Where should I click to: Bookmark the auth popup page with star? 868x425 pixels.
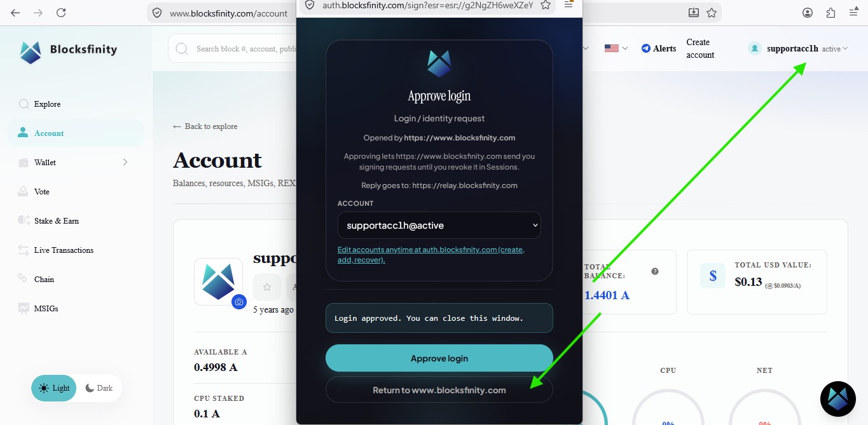coord(545,5)
